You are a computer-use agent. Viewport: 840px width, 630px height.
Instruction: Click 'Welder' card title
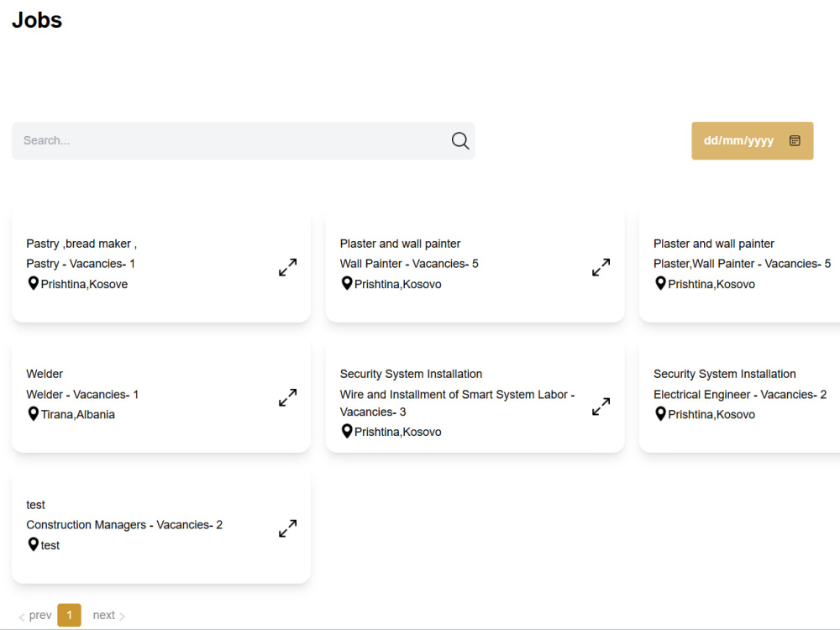pyautogui.click(x=45, y=374)
